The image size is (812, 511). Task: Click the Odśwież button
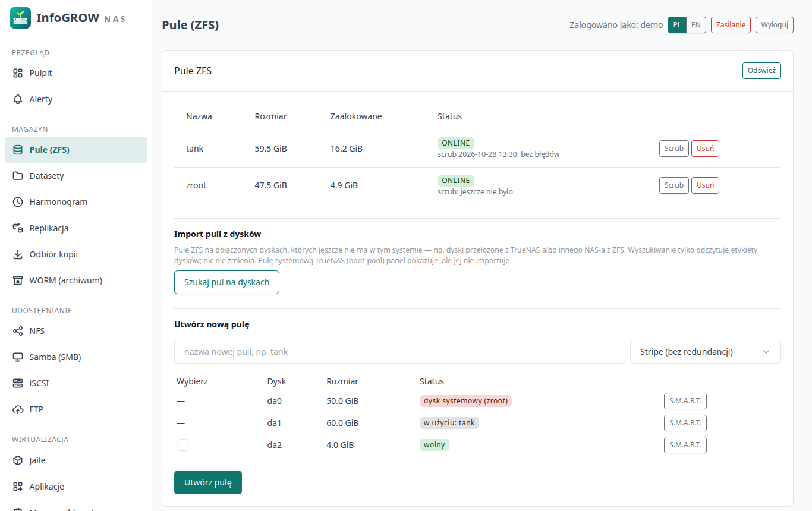(x=761, y=71)
